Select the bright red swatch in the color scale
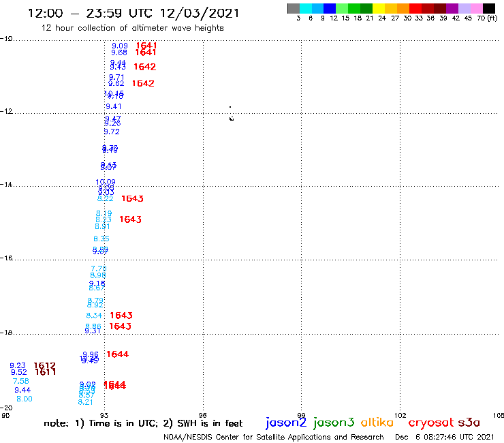This screenshot has width=504, height=443. coord(415,8)
